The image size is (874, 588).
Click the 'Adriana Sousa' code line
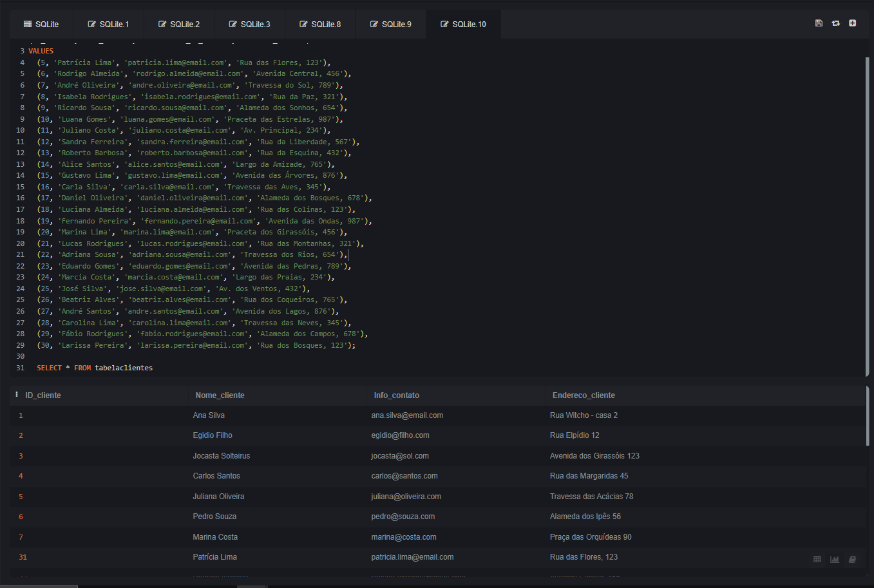click(192, 254)
